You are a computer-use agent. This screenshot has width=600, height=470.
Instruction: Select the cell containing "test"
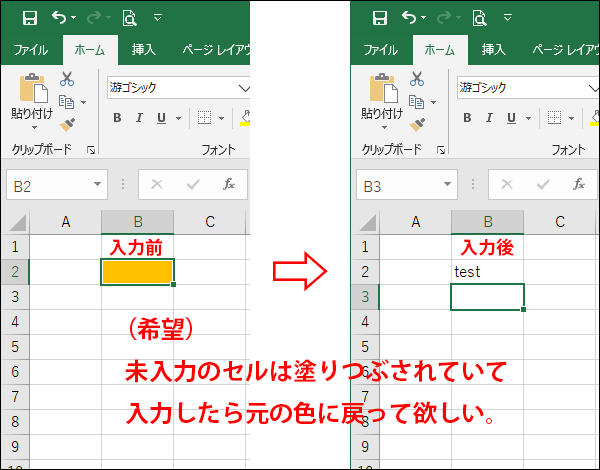click(487, 271)
